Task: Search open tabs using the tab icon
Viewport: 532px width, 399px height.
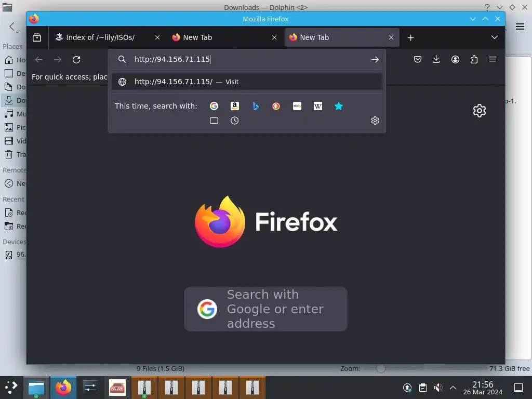Action: coord(214,121)
